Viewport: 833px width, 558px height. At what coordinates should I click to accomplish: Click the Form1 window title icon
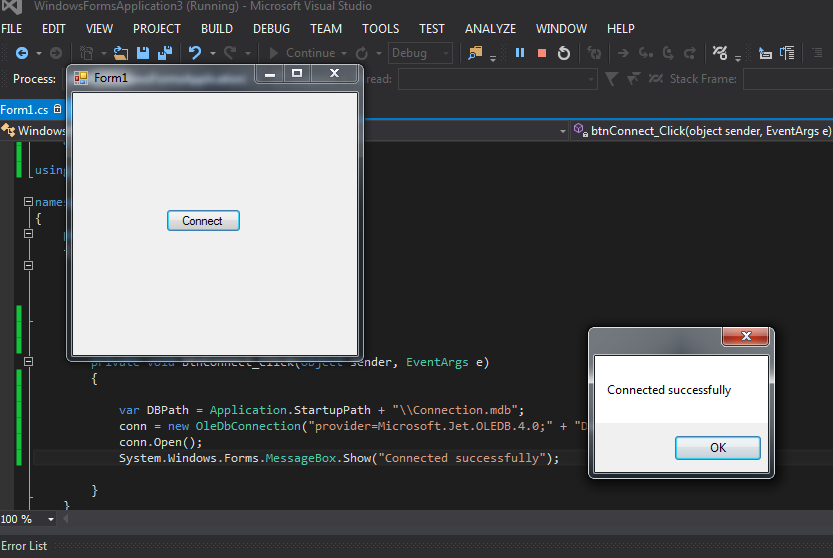click(x=81, y=78)
